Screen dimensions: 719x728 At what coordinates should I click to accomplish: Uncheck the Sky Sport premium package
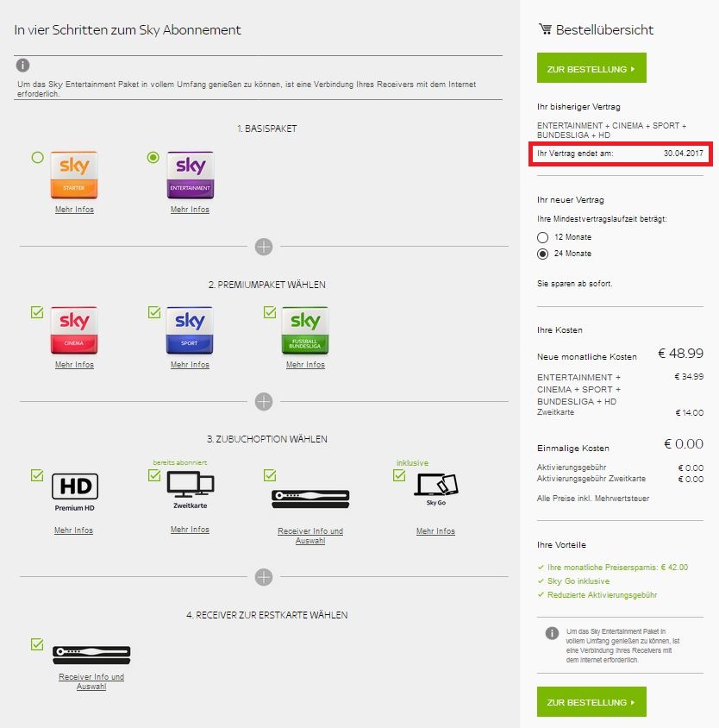coord(154,312)
